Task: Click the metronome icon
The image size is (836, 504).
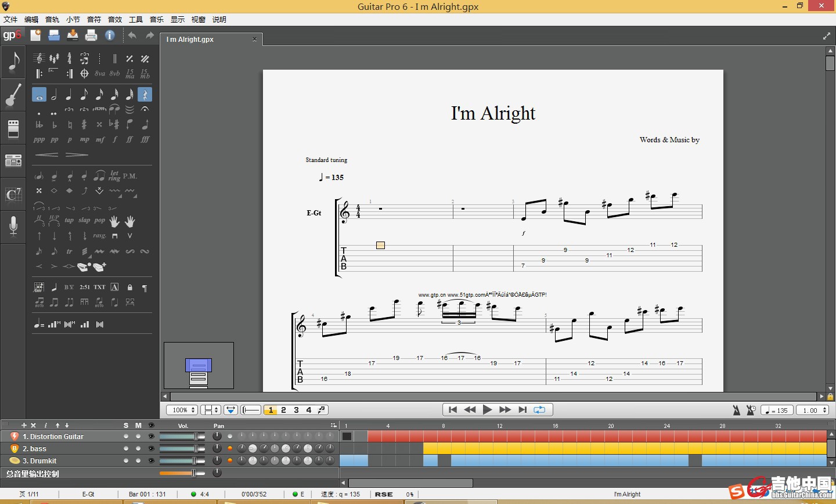Action: point(736,410)
